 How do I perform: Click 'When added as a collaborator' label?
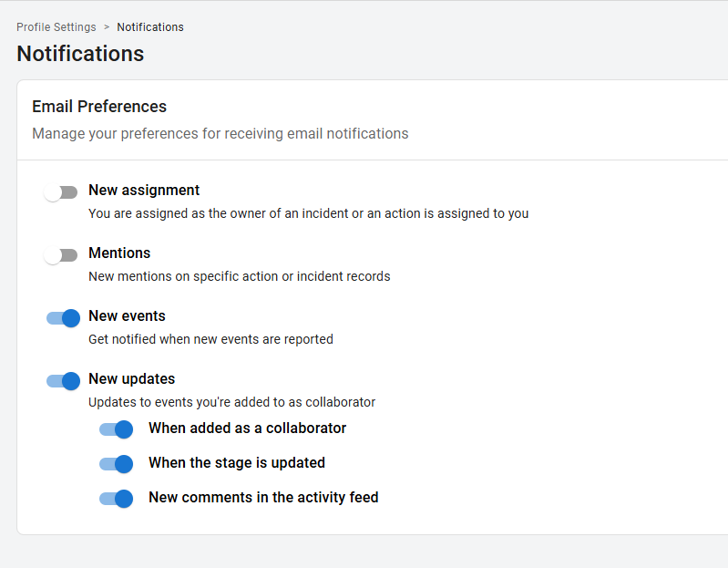[x=247, y=429]
